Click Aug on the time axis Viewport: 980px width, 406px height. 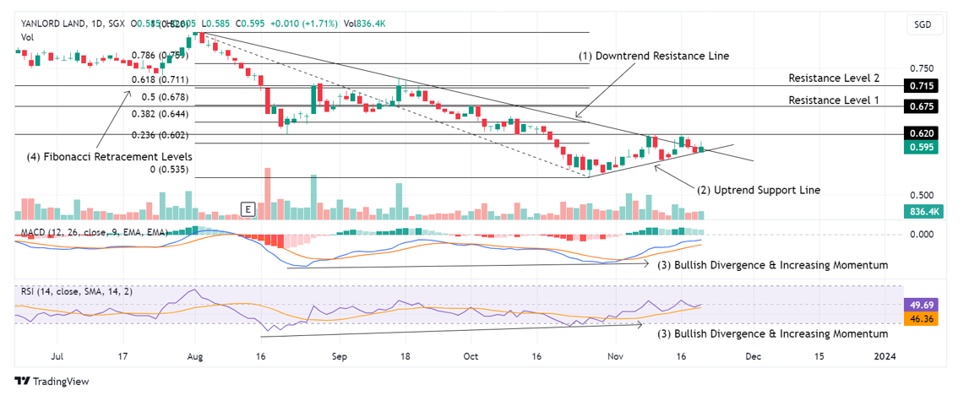(195, 356)
